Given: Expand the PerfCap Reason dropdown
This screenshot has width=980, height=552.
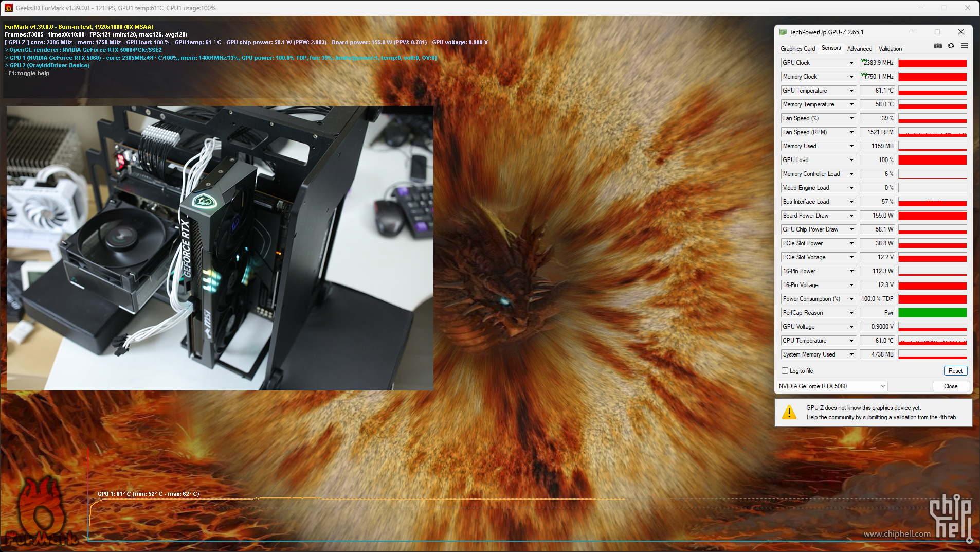Looking at the screenshot, I should 851,313.
